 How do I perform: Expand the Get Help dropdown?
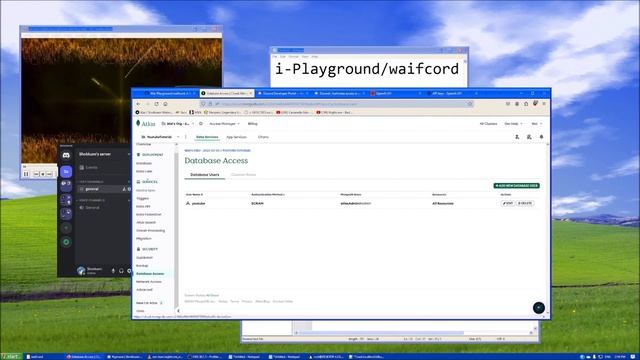513,124
